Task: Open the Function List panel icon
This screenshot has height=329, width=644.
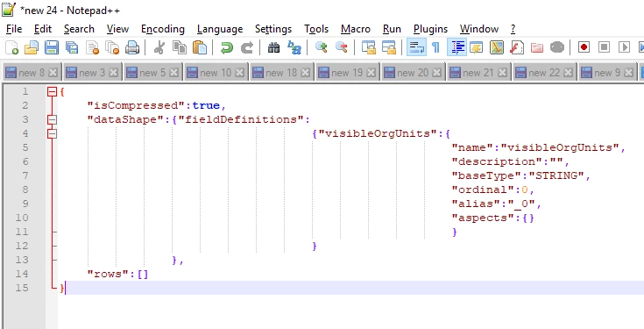Action: 517,47
